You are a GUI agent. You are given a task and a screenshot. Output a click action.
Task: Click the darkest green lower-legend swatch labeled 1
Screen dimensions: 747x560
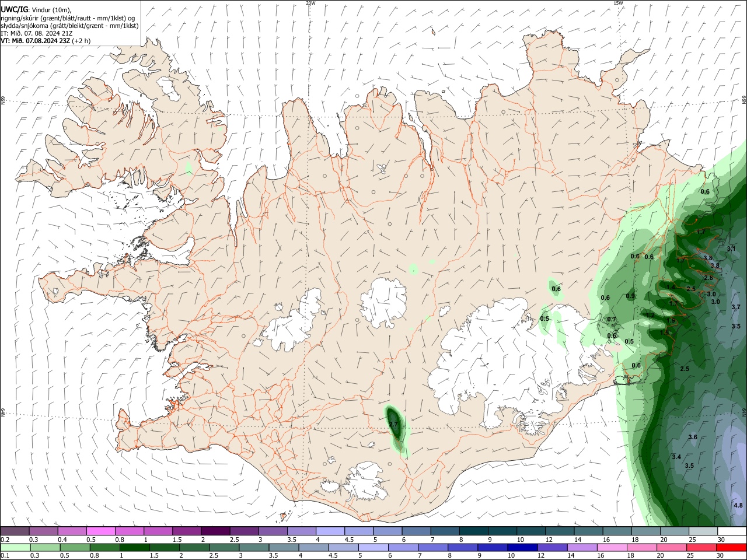[x=134, y=547]
